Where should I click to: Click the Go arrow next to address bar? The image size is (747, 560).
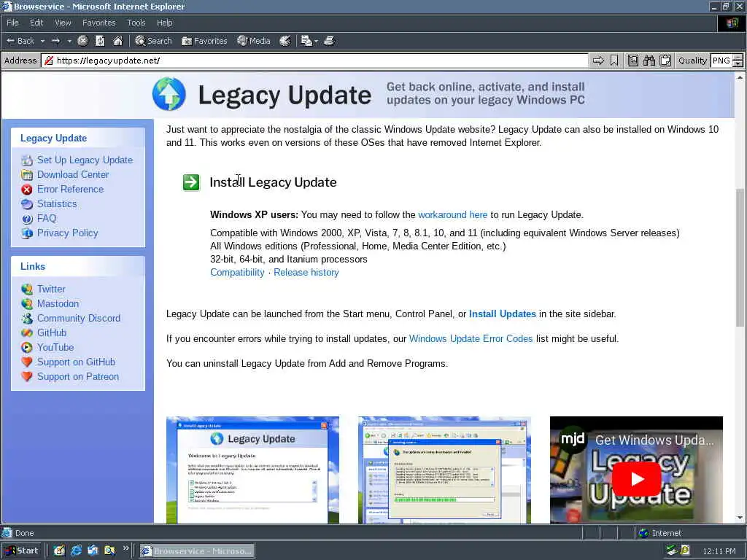tap(598, 61)
